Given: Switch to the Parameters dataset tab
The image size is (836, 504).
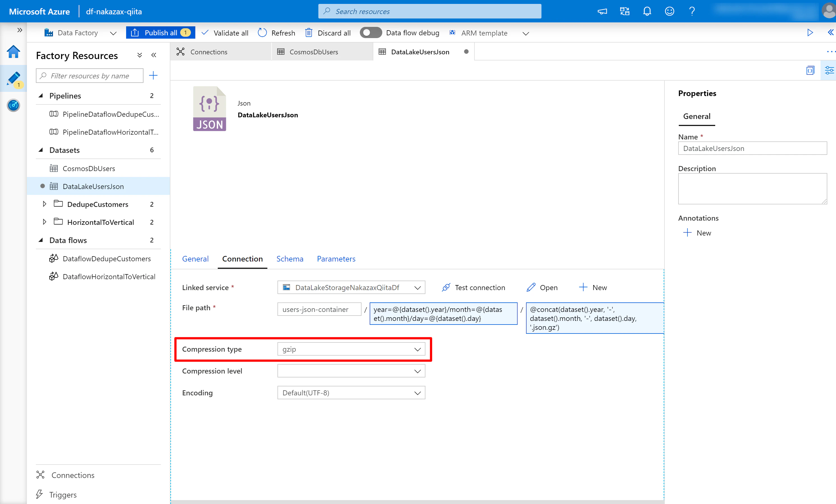Looking at the screenshot, I should (x=336, y=259).
